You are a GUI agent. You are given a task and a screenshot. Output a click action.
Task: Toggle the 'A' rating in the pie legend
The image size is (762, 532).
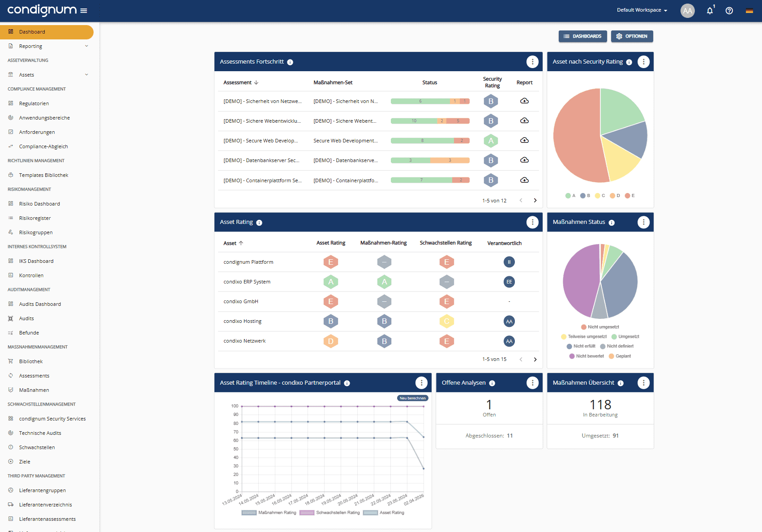tap(570, 195)
